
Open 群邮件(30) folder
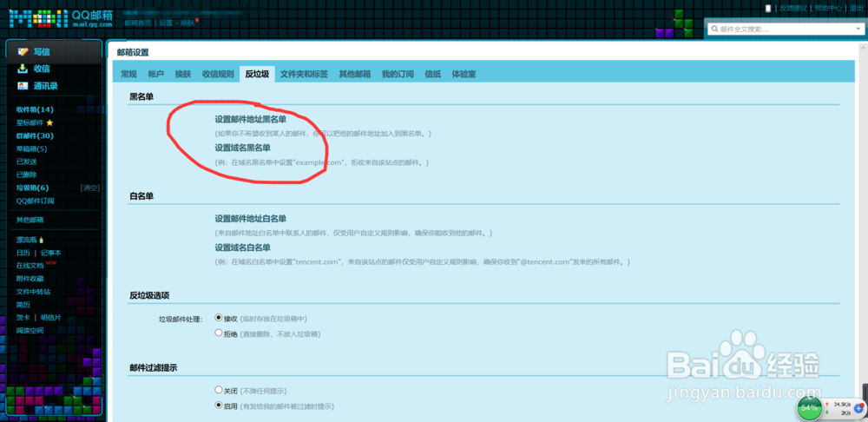[x=35, y=135]
